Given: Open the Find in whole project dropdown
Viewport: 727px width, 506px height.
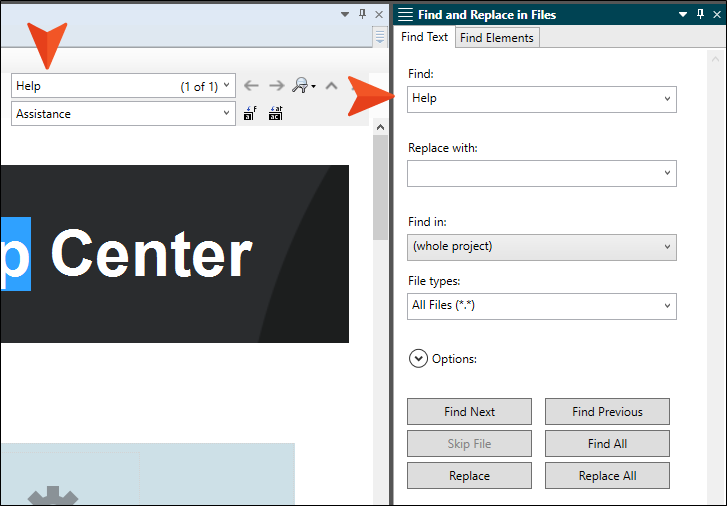Looking at the screenshot, I should [x=542, y=247].
